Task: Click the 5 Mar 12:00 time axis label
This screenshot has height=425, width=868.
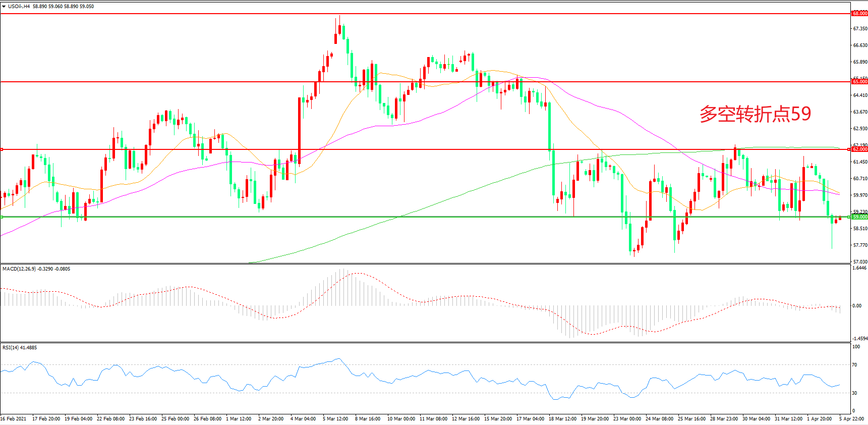Action: point(335,419)
